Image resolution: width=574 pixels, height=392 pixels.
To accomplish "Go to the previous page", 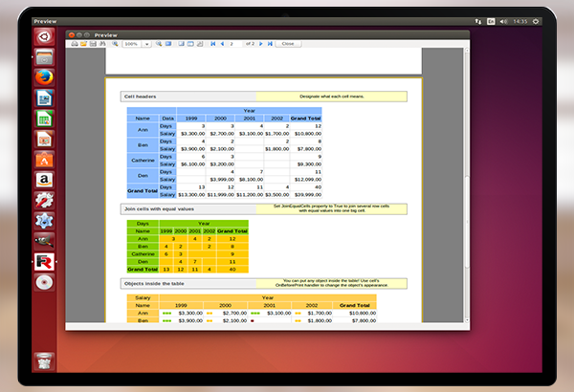I will pyautogui.click(x=223, y=44).
